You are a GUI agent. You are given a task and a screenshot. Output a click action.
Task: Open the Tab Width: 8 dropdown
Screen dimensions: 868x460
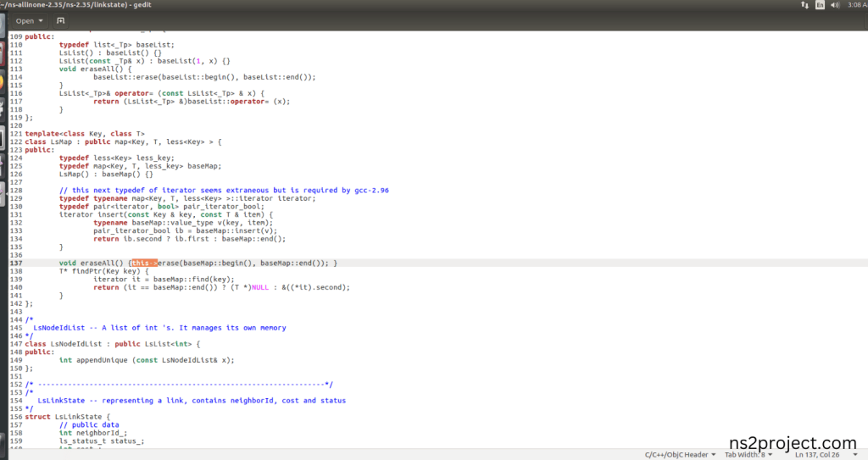tap(748, 454)
